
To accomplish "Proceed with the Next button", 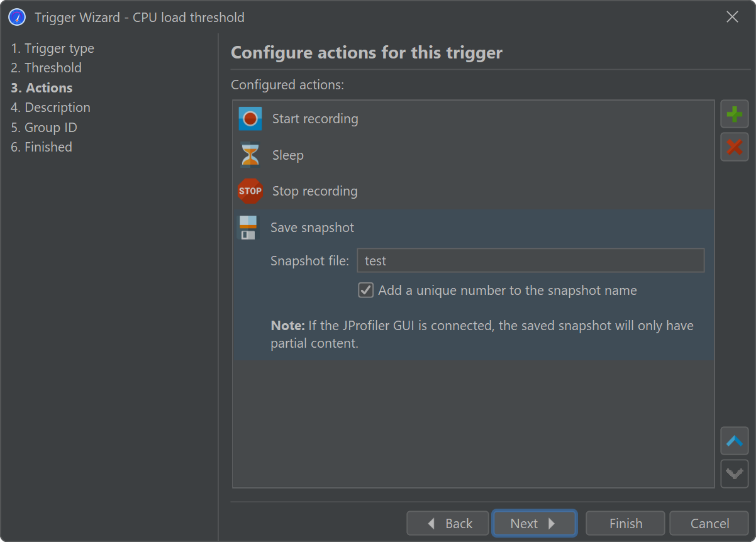I will (534, 523).
